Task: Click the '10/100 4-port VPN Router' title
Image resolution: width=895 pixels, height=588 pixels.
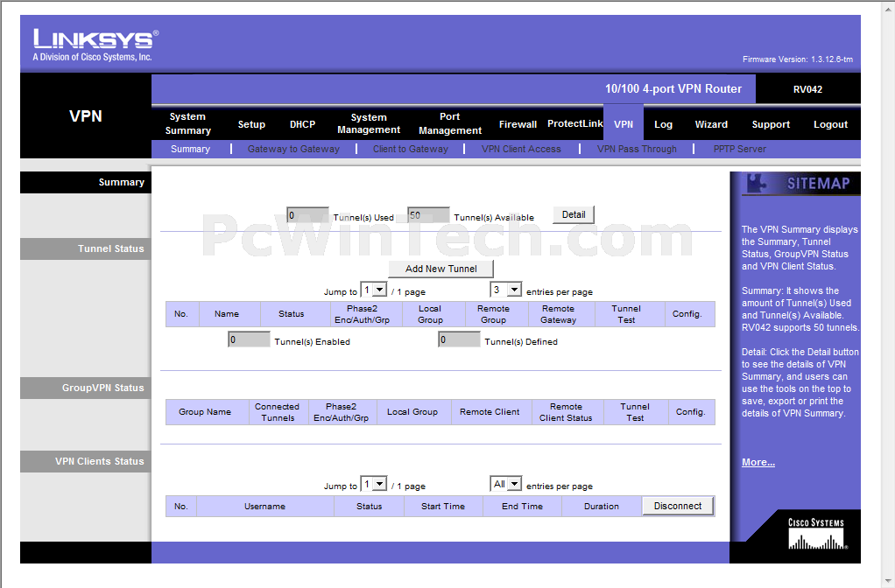Action: (x=673, y=89)
